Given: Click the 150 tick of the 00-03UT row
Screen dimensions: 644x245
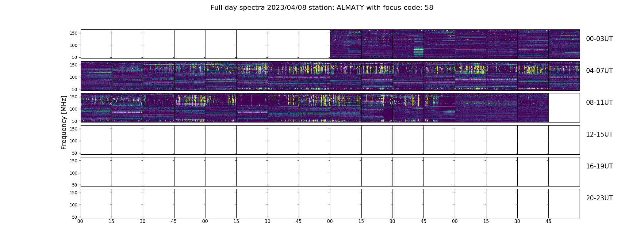Looking at the screenshot, I should (x=74, y=33).
